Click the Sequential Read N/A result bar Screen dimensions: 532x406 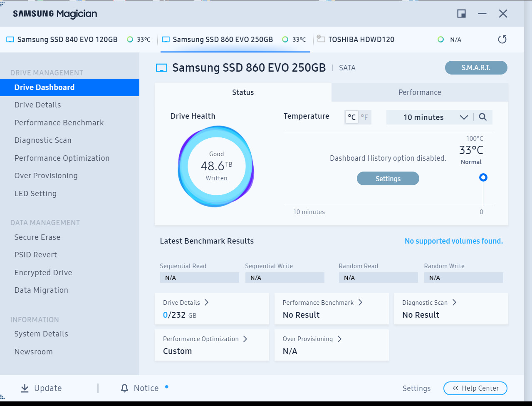(200, 278)
